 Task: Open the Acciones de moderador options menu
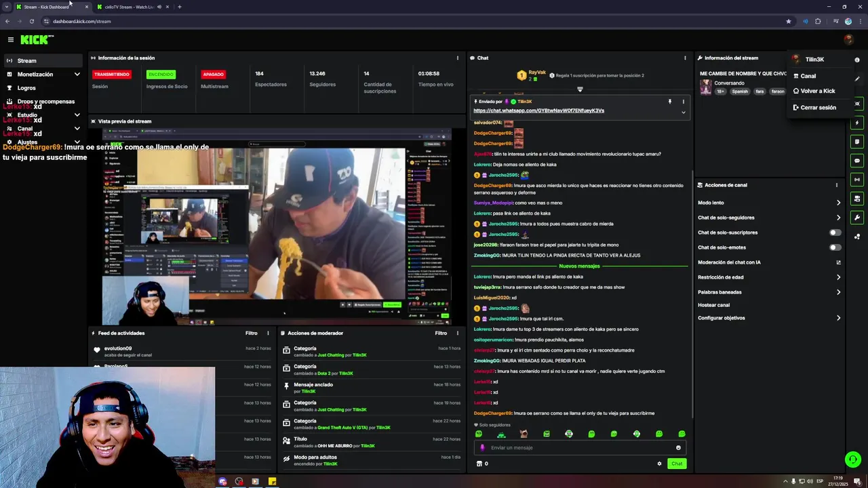(457, 333)
